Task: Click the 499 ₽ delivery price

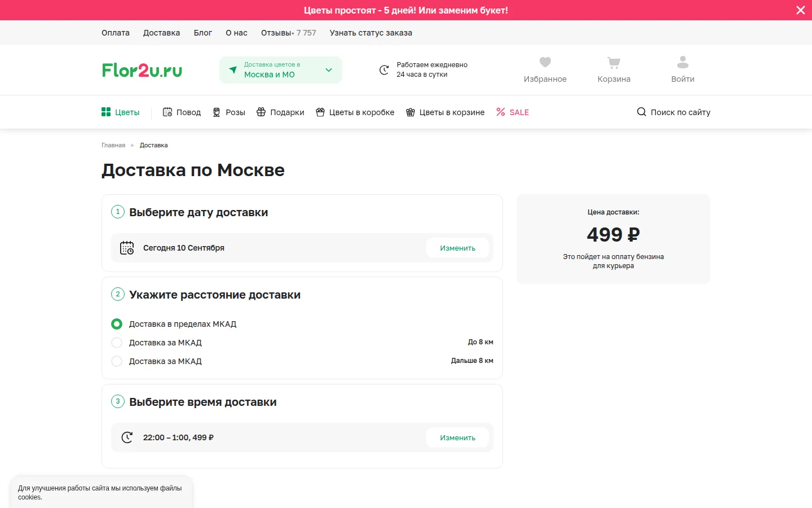Action: pyautogui.click(x=614, y=234)
